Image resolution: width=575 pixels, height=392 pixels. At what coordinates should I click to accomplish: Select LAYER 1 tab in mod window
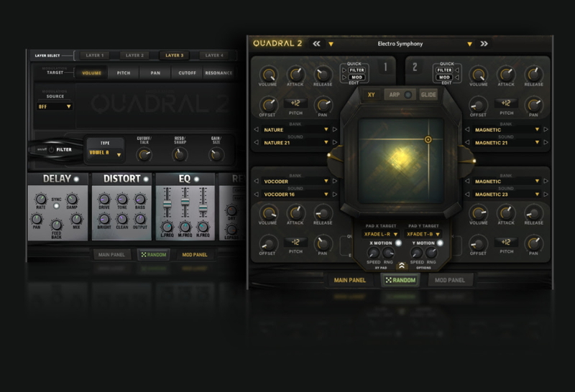95,55
